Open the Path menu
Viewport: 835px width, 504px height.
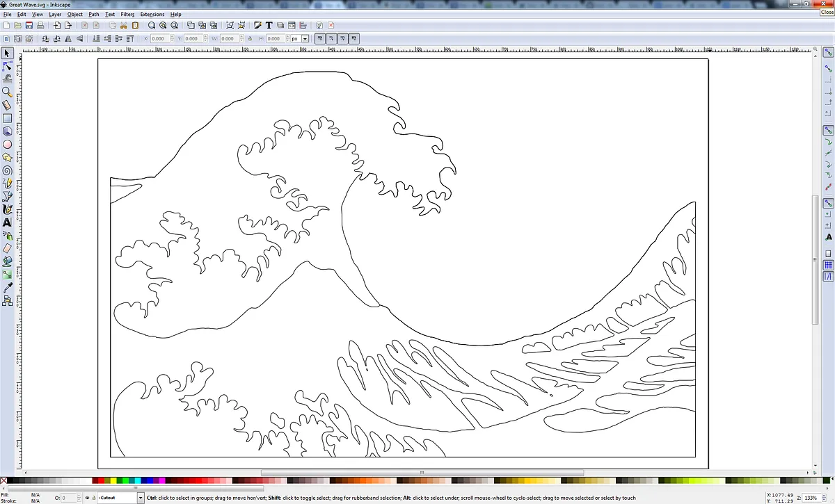pos(93,14)
